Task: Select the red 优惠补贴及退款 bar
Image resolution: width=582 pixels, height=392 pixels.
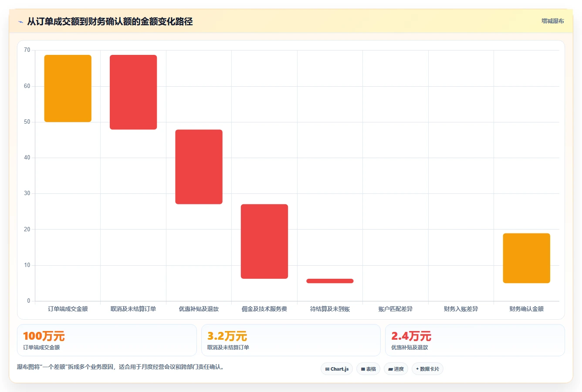Action: (x=199, y=167)
